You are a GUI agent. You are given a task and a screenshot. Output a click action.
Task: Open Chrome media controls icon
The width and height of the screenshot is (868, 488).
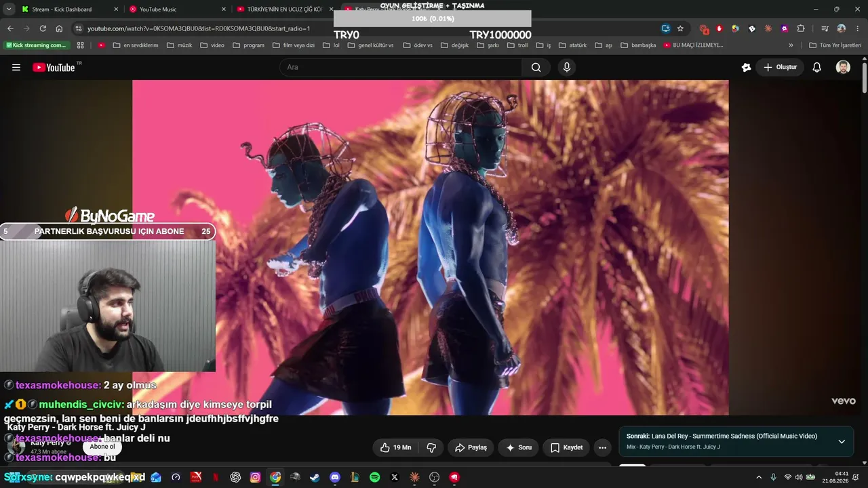pyautogui.click(x=825, y=28)
